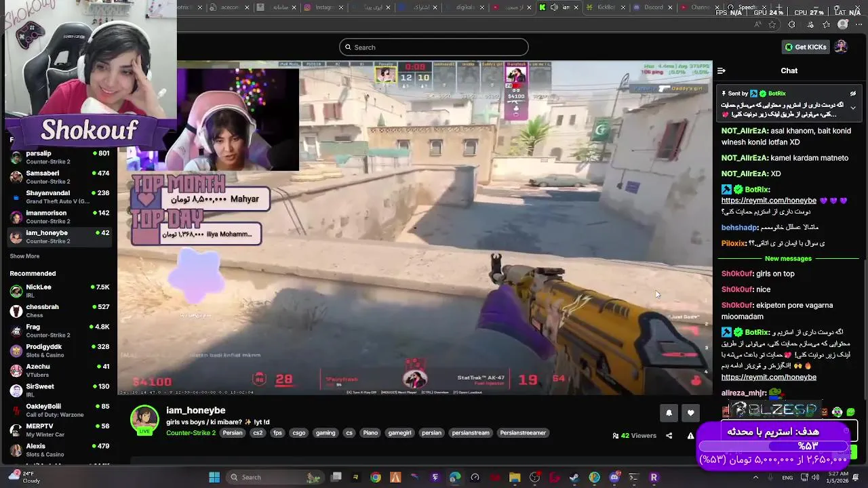The image size is (868, 488).
Task: Expand followed channels with Show More
Action: click(24, 256)
